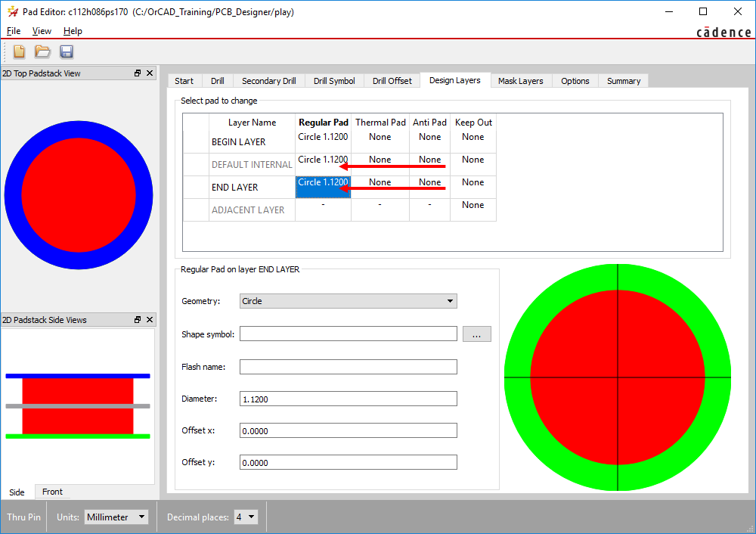Switch to the Mask Layers tab
The image size is (756, 534).
click(521, 81)
